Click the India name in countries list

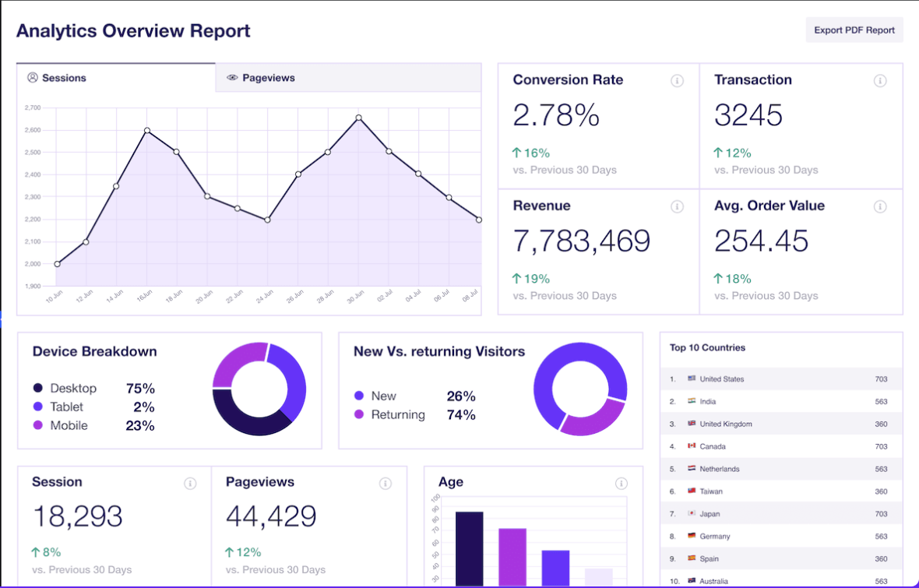pos(707,402)
